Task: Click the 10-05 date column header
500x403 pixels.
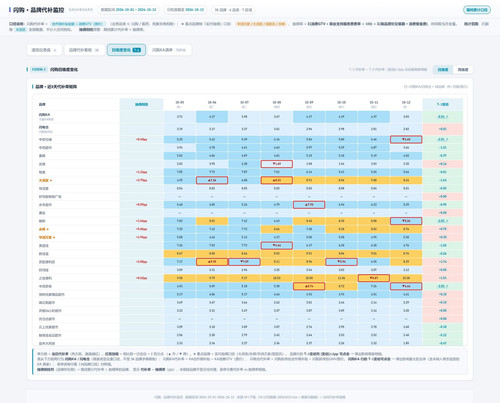Action: click(x=180, y=104)
